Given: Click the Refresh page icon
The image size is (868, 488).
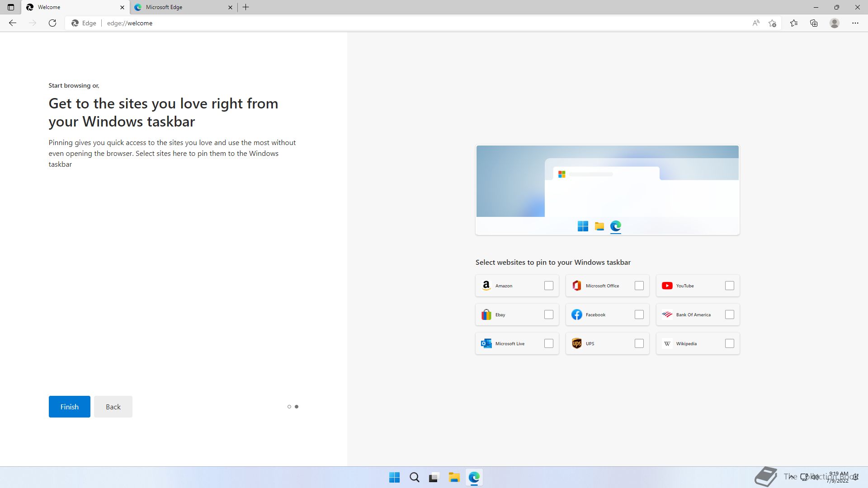Looking at the screenshot, I should [x=52, y=23].
